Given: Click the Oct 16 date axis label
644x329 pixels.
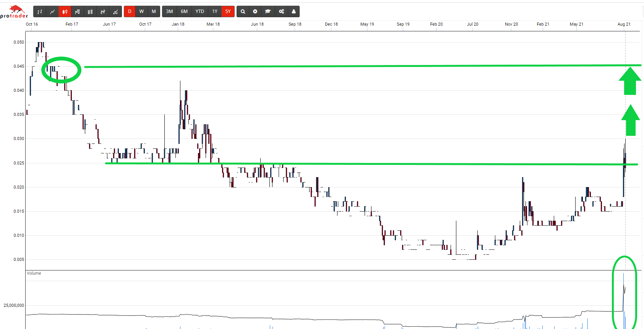Looking at the screenshot, I should click(32, 24).
